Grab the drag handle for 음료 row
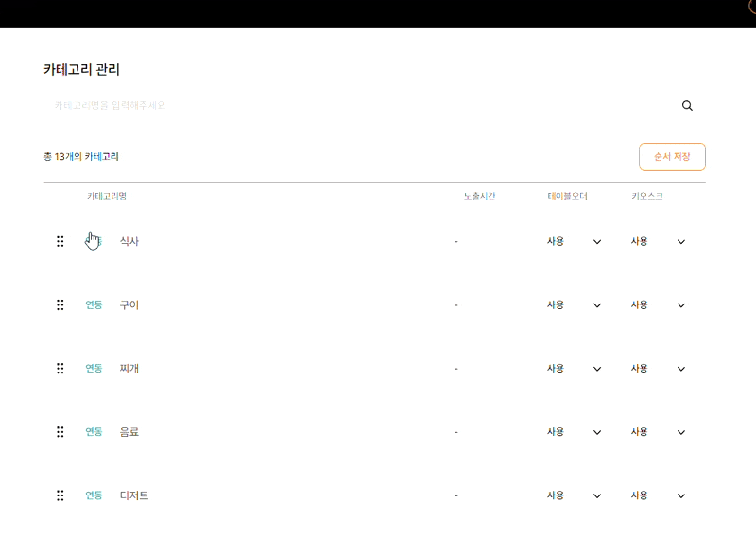This screenshot has height=538, width=756. point(60,432)
